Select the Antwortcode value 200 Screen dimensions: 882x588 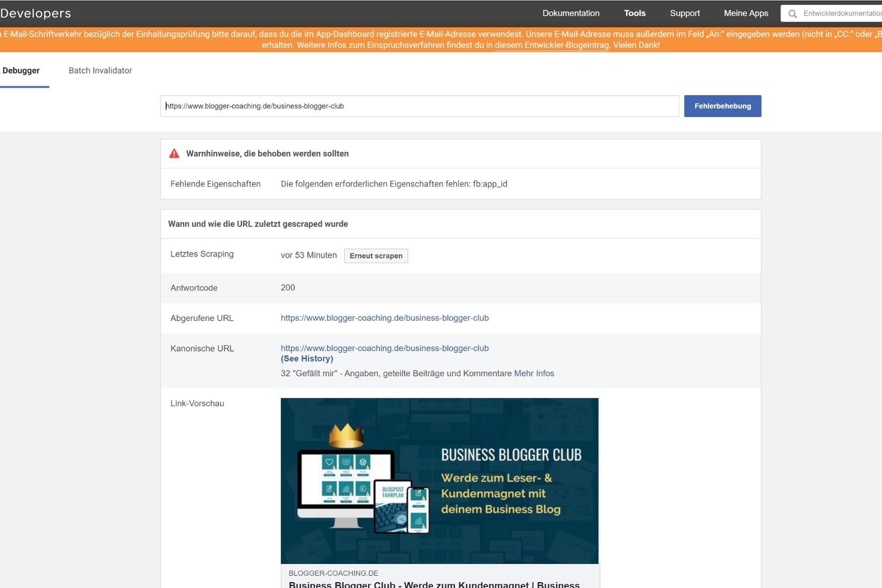pyautogui.click(x=288, y=288)
